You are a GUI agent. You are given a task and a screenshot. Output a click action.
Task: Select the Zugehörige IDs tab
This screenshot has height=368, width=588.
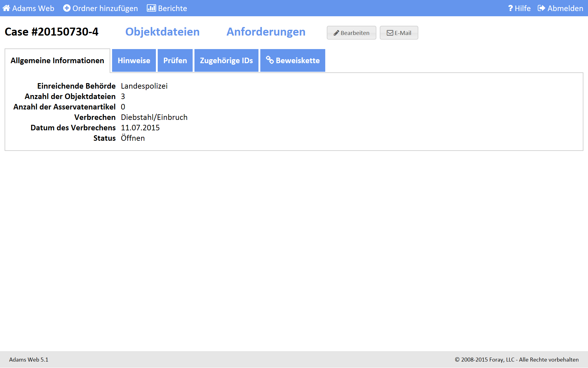tap(226, 61)
